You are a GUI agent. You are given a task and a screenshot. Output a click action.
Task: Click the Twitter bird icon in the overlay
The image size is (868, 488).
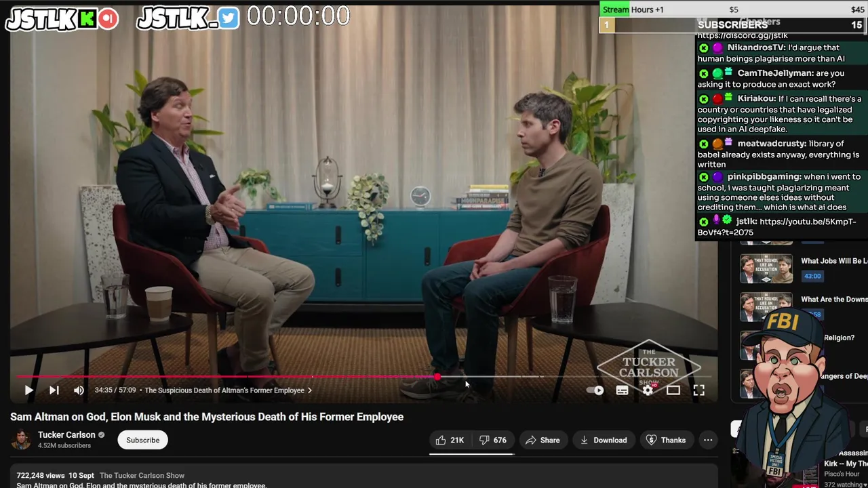click(229, 19)
